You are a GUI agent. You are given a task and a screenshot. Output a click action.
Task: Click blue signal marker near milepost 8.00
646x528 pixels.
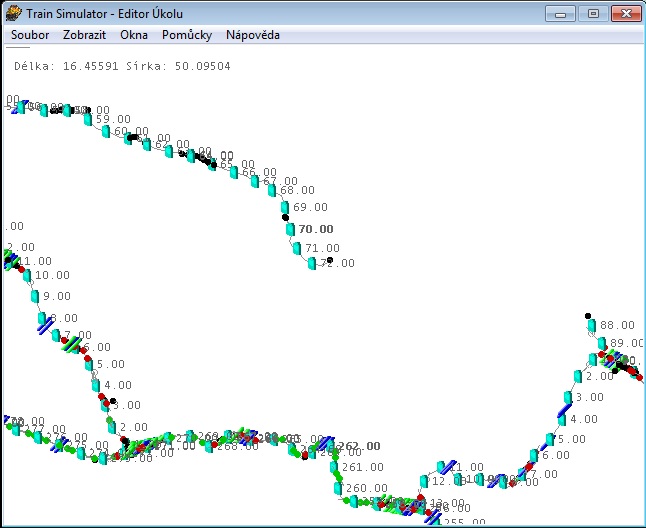(x=46, y=326)
